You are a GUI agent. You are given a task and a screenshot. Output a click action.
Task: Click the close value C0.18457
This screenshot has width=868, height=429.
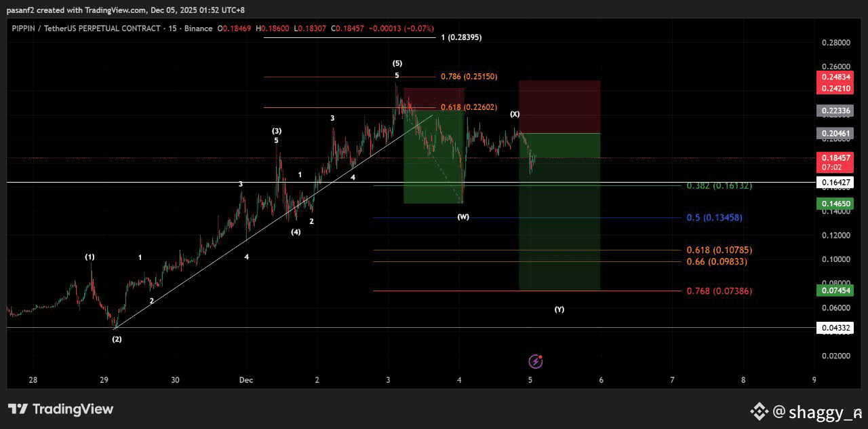click(348, 28)
